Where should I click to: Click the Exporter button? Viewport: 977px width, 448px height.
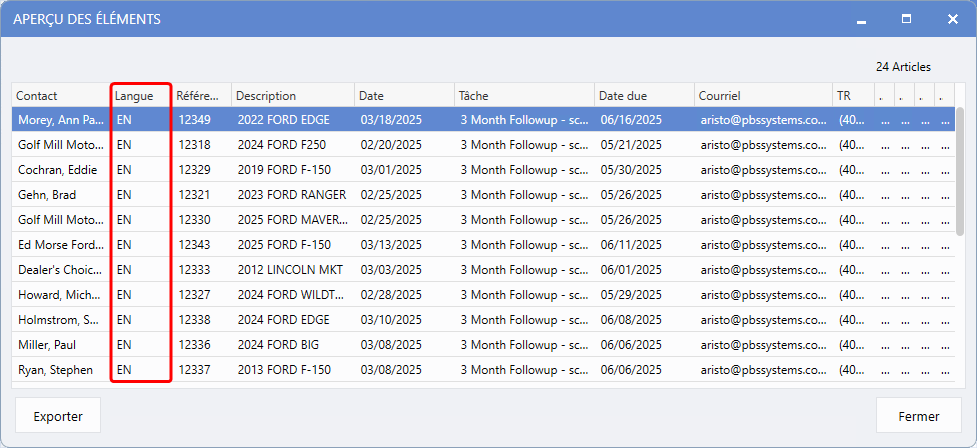pos(58,416)
